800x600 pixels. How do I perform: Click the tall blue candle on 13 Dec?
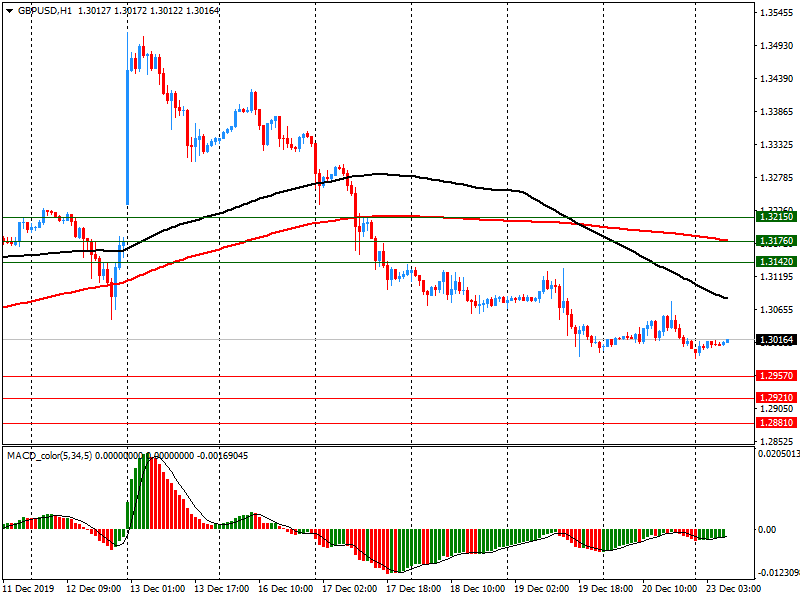tap(128, 130)
